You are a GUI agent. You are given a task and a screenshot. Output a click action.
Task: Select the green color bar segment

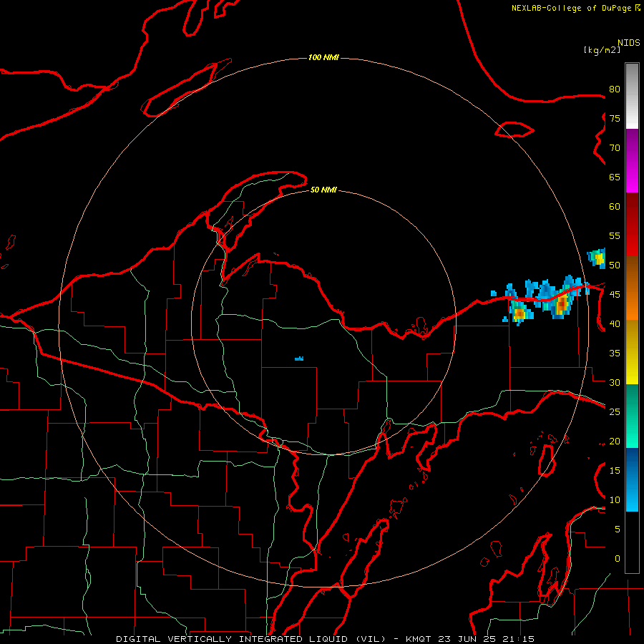point(632,416)
